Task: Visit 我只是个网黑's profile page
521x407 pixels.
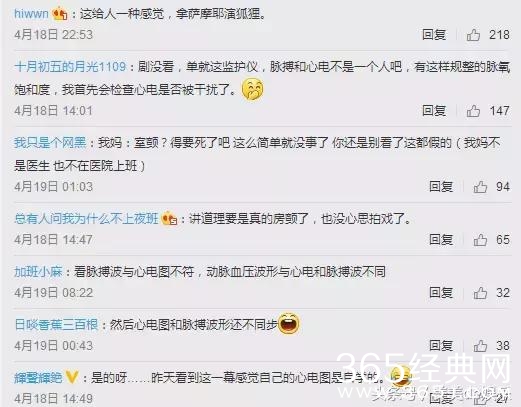Action: [x=50, y=143]
